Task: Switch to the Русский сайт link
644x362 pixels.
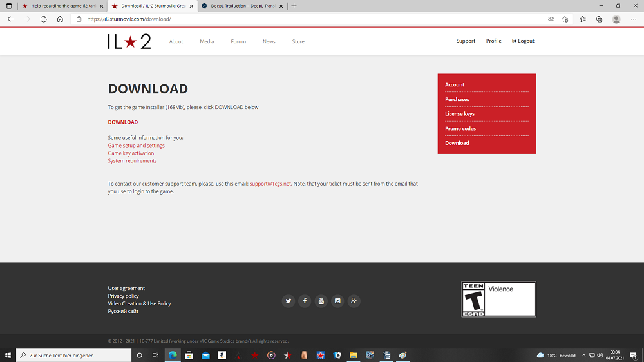Action: coord(123,312)
